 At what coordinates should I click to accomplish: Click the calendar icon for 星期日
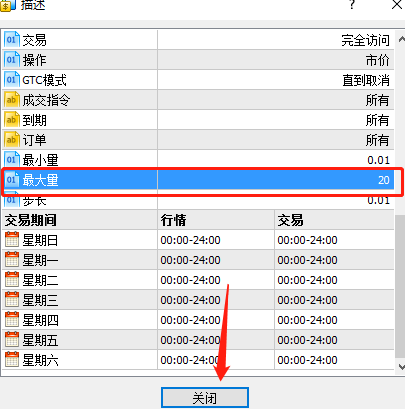pos(12,240)
